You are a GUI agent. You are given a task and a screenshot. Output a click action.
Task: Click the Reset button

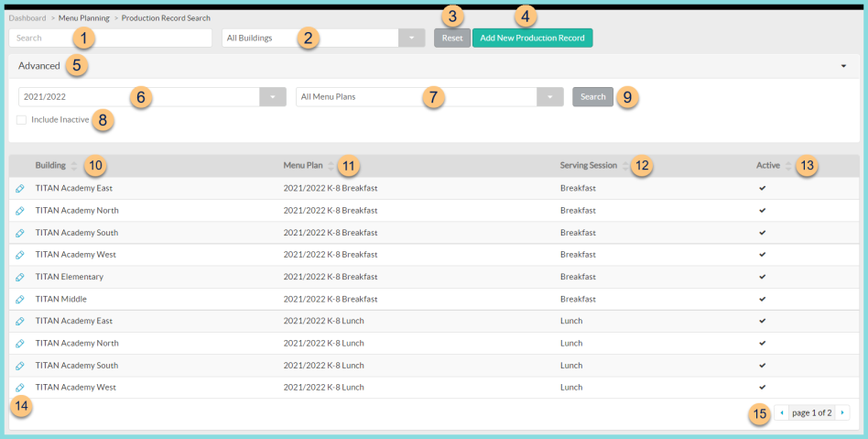[452, 38]
